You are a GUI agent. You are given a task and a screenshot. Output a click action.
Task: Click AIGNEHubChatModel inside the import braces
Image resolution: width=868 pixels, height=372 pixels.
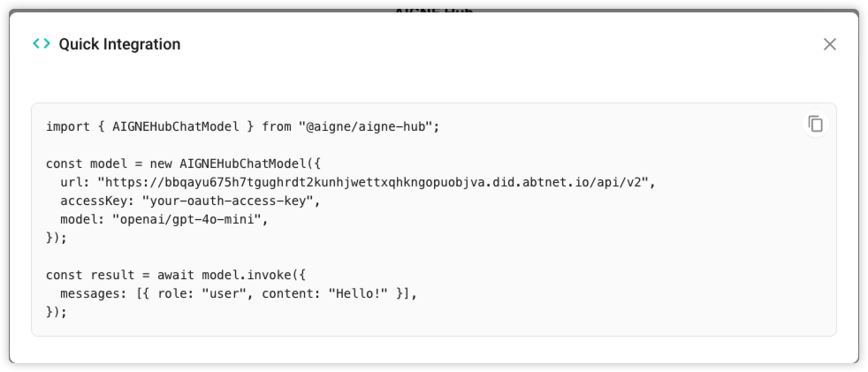pos(176,126)
